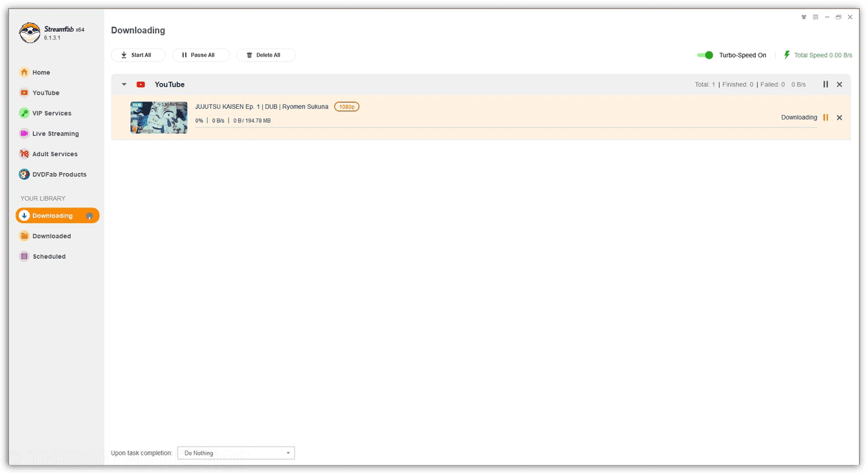Click the Failed: 0 counter
Viewport: 868px width, 473px height.
coord(773,84)
